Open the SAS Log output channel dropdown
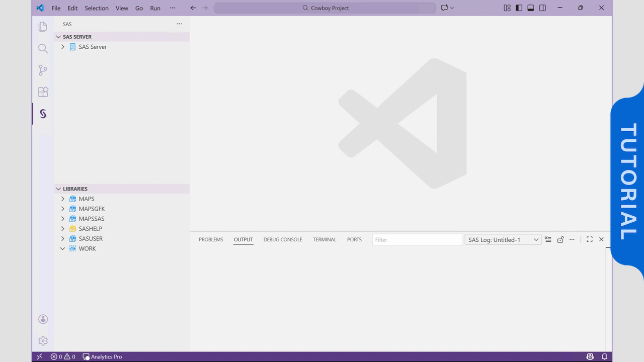 [503, 240]
